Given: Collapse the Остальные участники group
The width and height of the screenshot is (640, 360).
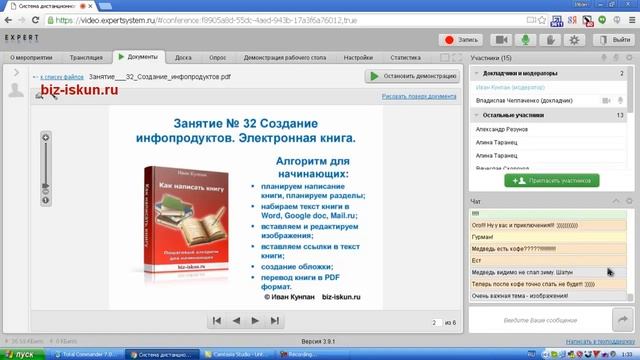Looking at the screenshot, I should (x=476, y=115).
